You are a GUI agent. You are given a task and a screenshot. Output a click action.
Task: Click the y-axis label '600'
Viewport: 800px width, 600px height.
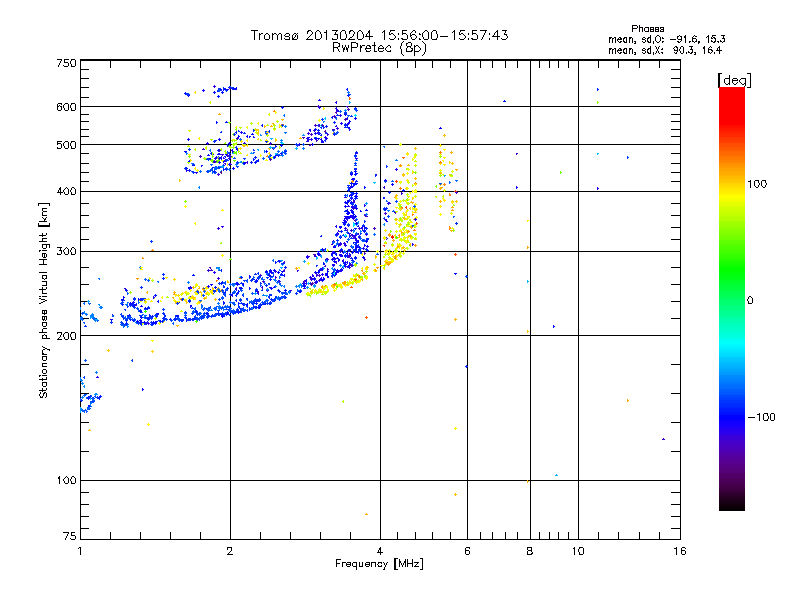tap(67, 107)
